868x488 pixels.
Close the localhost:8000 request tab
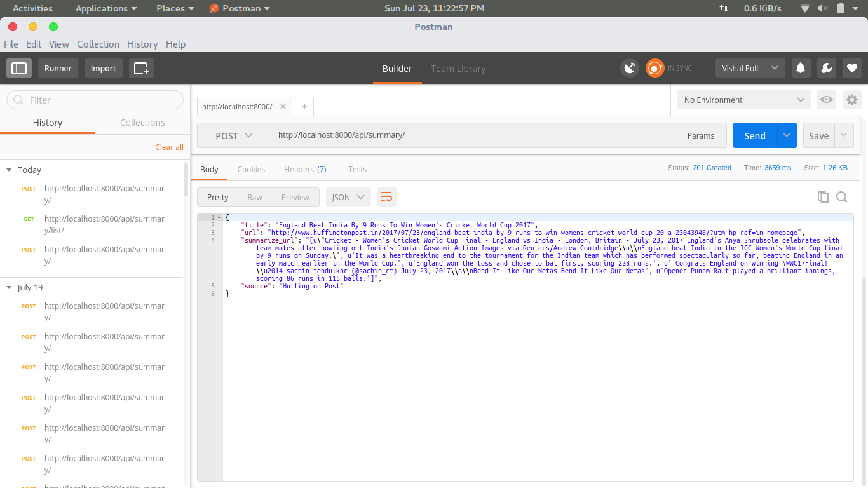pos(283,107)
